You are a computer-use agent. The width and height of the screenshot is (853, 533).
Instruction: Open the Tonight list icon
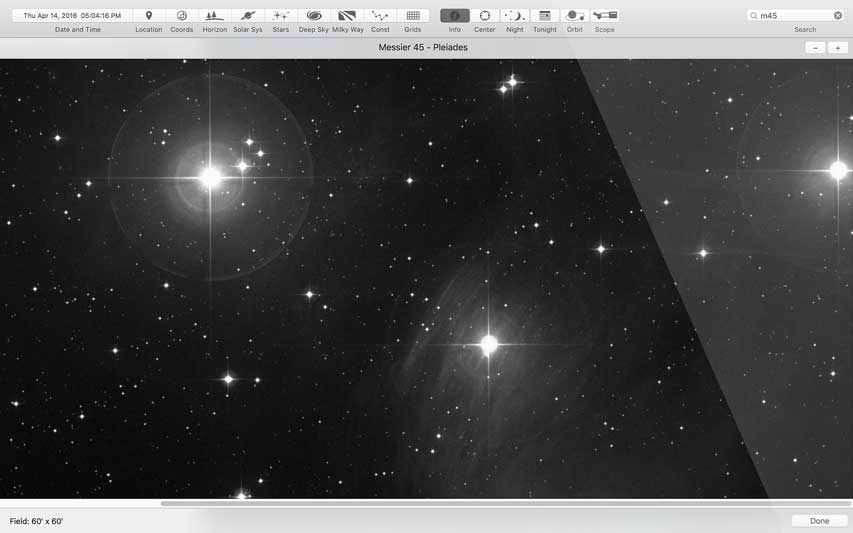545,16
